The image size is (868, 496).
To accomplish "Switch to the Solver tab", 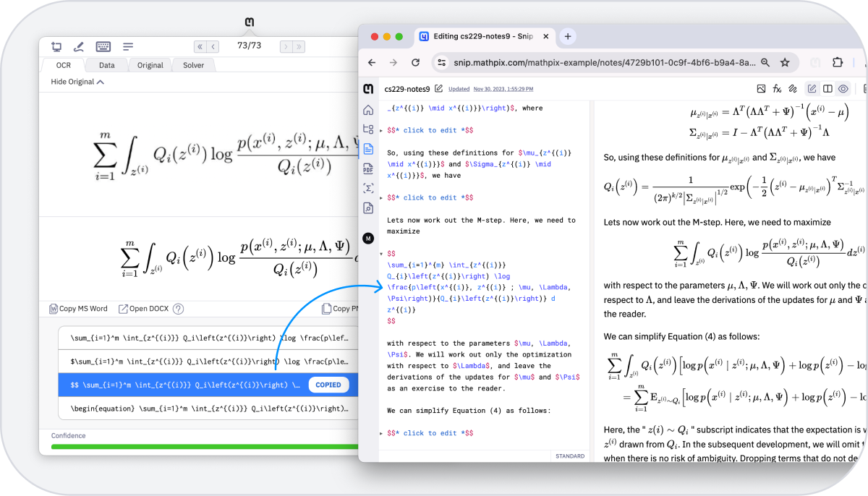I will (194, 65).
